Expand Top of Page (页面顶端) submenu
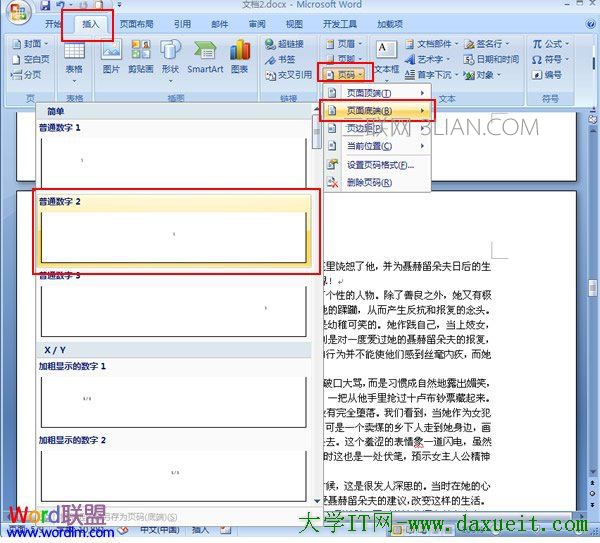 (377, 93)
